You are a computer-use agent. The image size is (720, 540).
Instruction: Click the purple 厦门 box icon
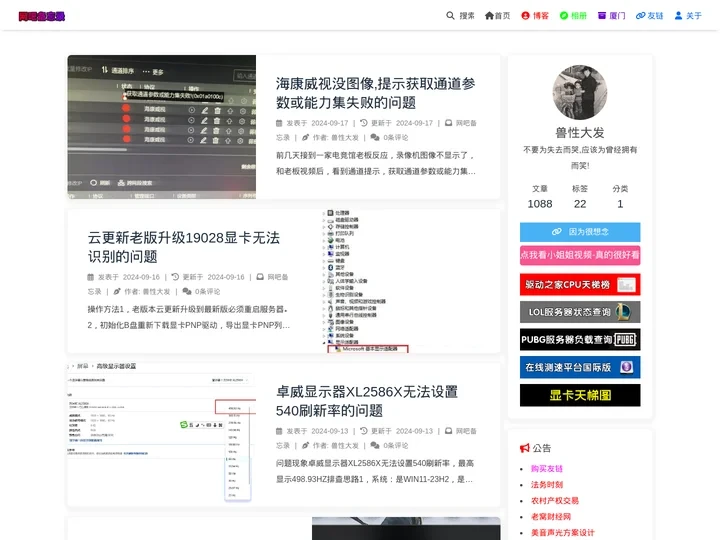(602, 16)
